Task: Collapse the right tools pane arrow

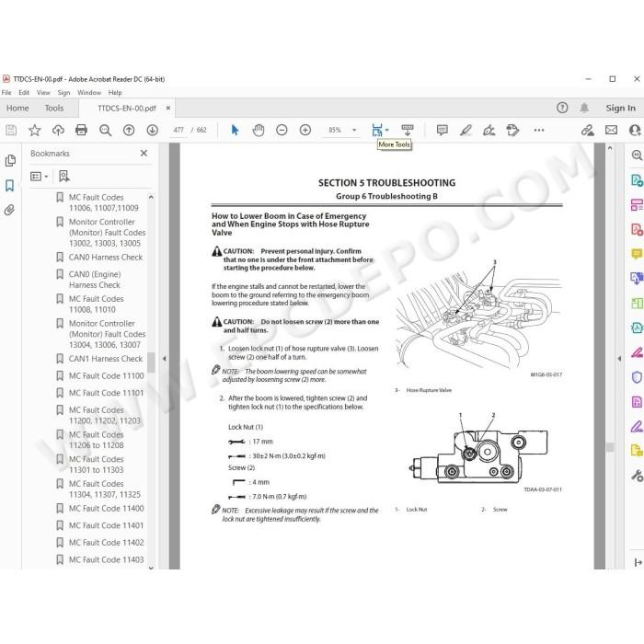Action: pos(620,359)
